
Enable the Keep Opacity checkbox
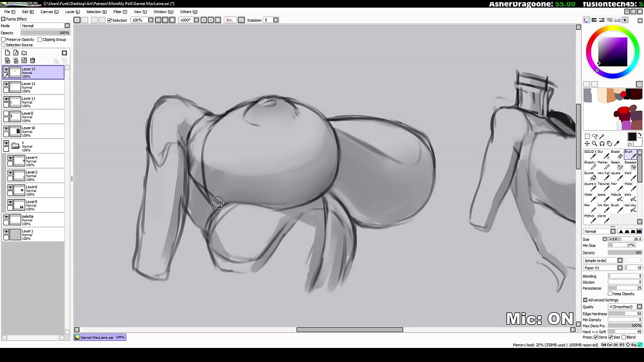610,294
